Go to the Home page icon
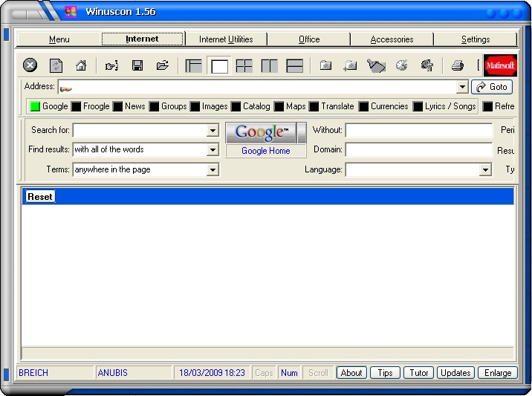The image size is (532, 396). [81, 65]
